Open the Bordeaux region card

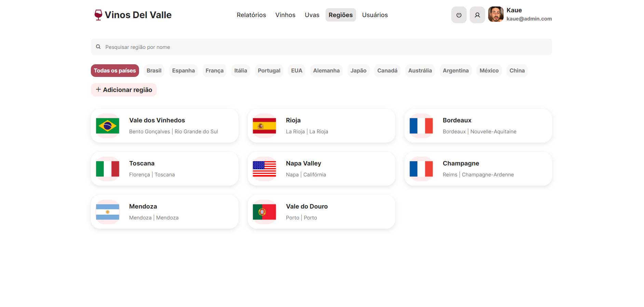[478, 126]
